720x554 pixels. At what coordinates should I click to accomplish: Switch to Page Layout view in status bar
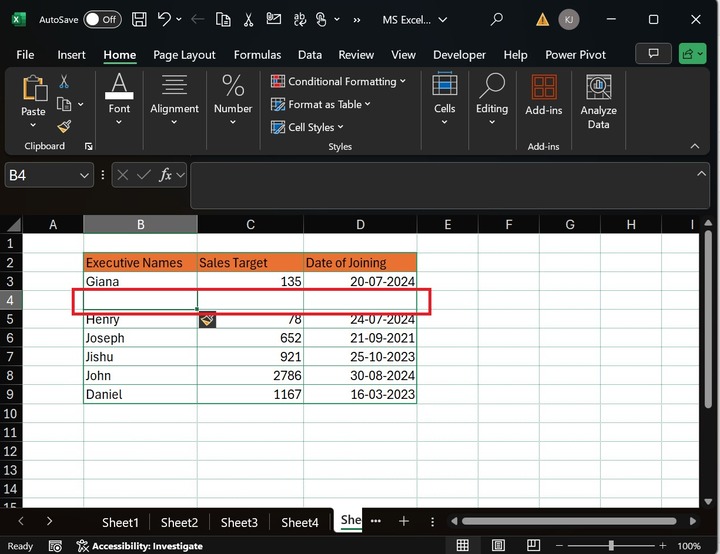(x=500, y=546)
